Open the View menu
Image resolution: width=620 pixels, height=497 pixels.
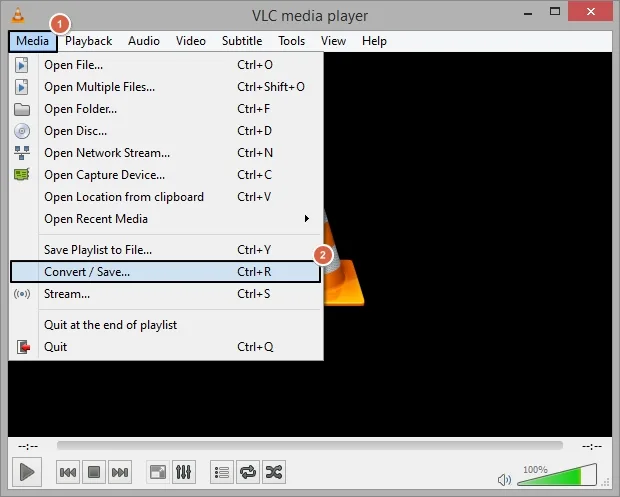click(333, 41)
